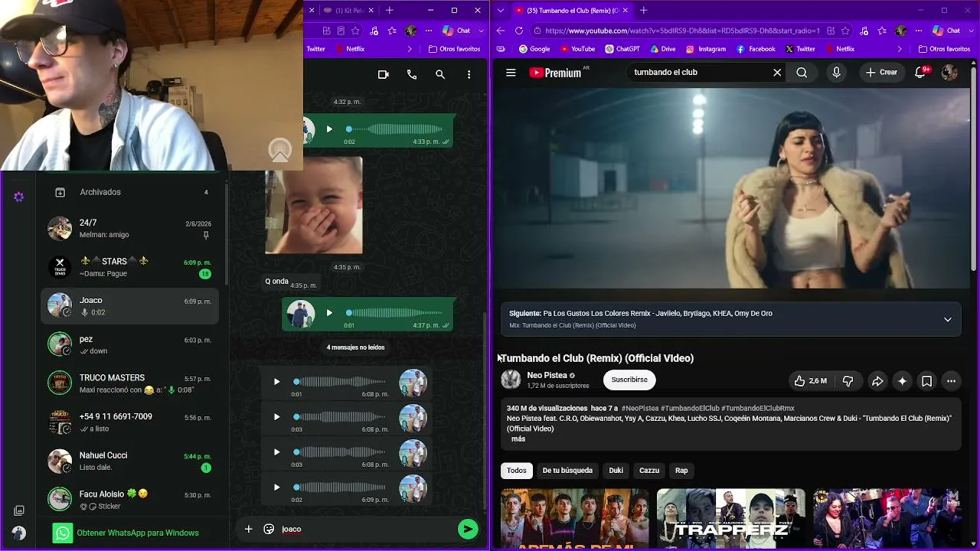Open the attach plus menu in WhatsApp

pyautogui.click(x=248, y=529)
